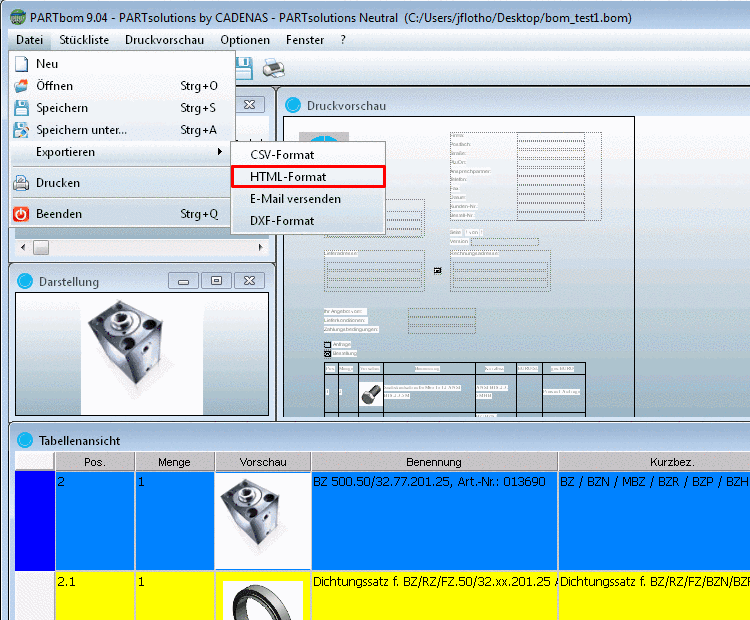
Task: Click the small icon between address blocks in preview
Action: point(437,271)
